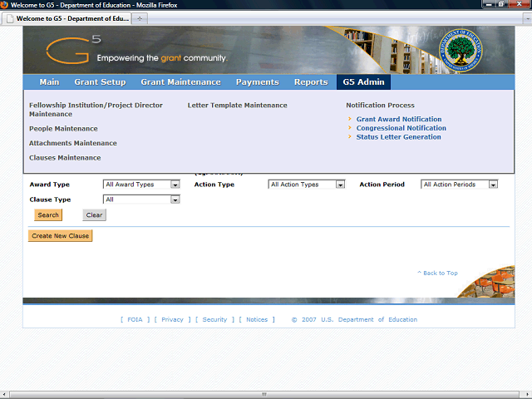Select the G5 Admin menu tab
The width and height of the screenshot is (532, 399).
(x=363, y=82)
